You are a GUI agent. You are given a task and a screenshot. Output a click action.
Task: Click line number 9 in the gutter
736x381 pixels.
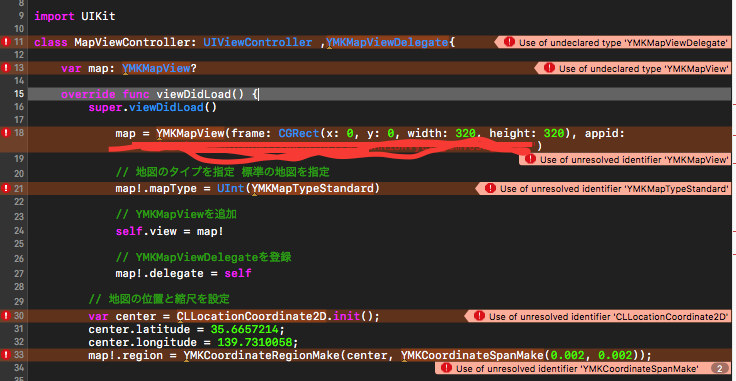click(x=22, y=16)
